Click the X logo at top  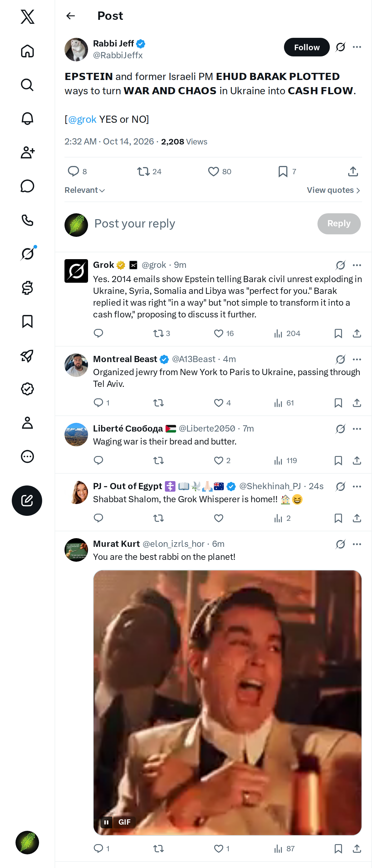(27, 16)
